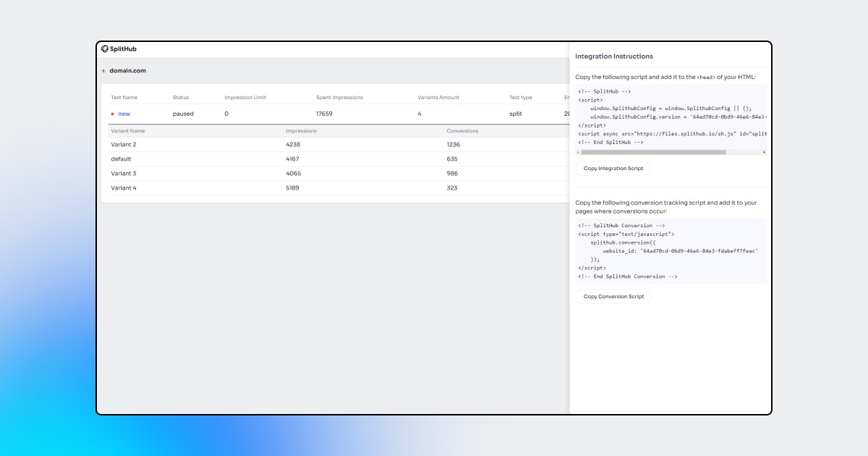Viewport: 868px width, 456px height.
Task: Click the Variant Name column header
Action: pos(128,131)
